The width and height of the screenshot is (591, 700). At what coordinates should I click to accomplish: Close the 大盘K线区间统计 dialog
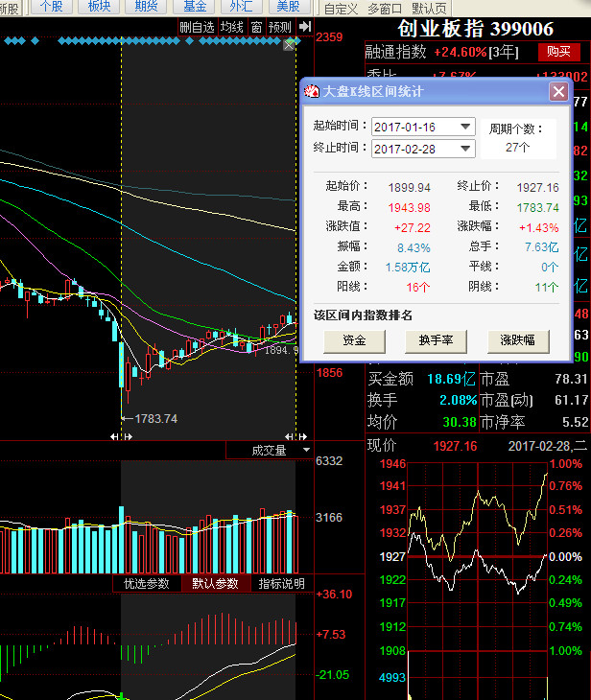pyautogui.click(x=558, y=92)
